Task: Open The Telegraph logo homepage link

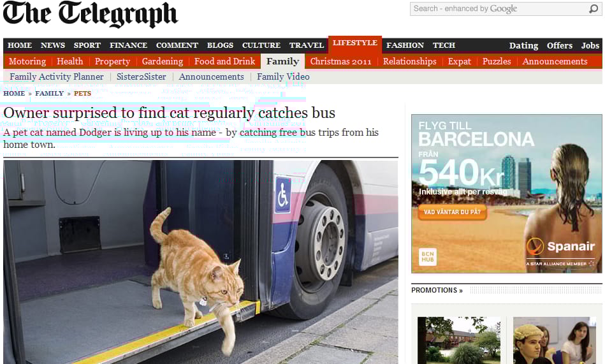Action: pyautogui.click(x=91, y=14)
